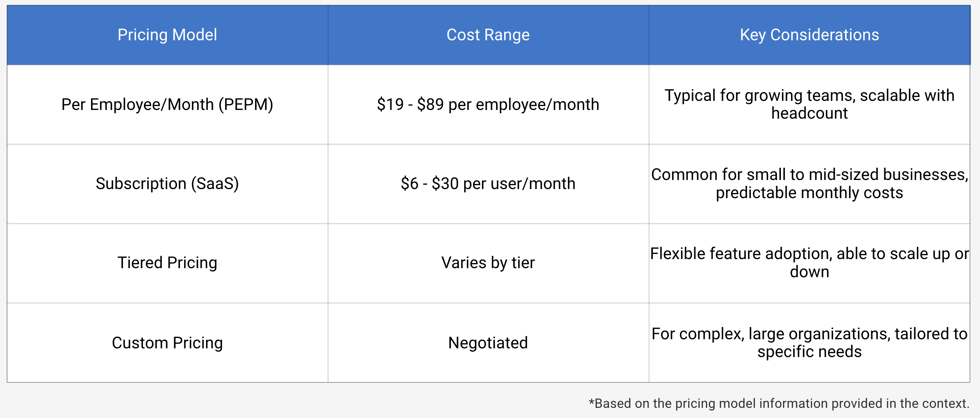The height and width of the screenshot is (418, 980).
Task: Select the Cost Range column header
Action: (488, 35)
